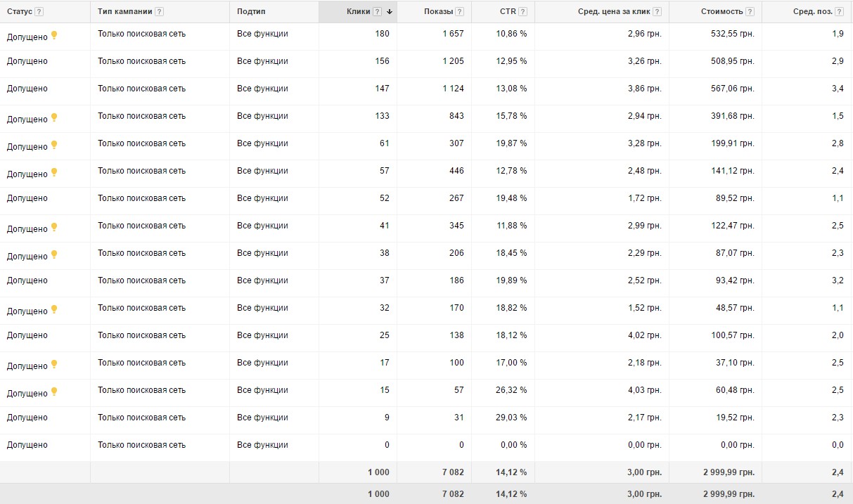Click the lightbulb in the 133-clicks row
Screen dimensions: 853x504
coord(54,117)
